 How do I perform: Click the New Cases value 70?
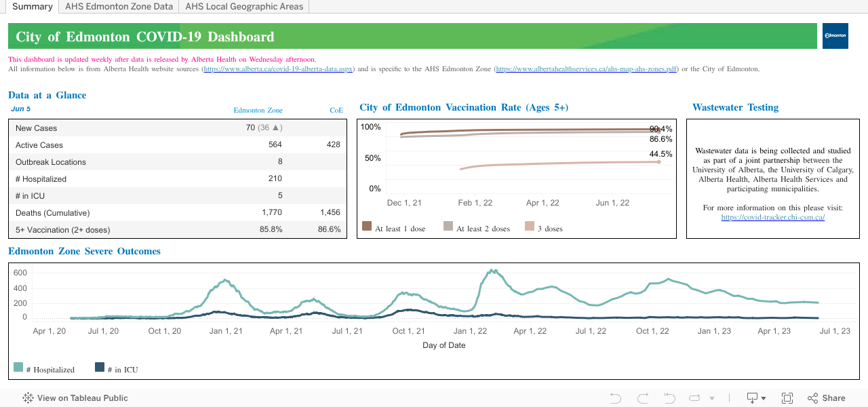point(250,128)
